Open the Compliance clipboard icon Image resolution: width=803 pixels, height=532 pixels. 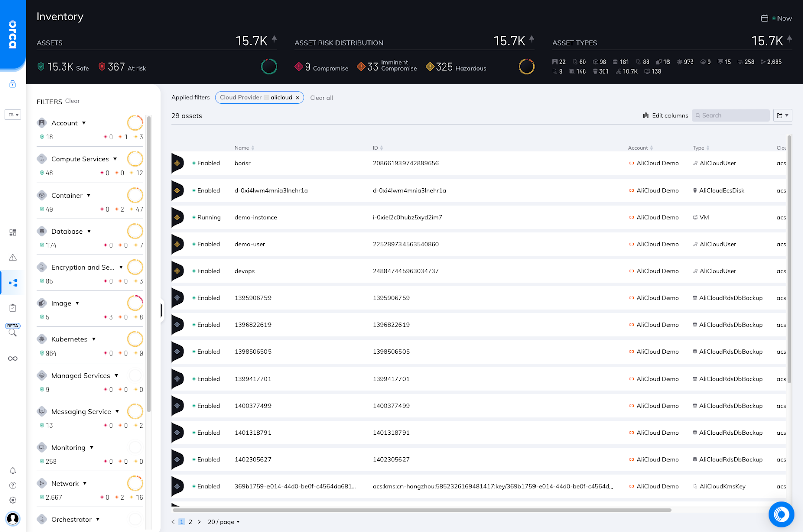[13, 307]
